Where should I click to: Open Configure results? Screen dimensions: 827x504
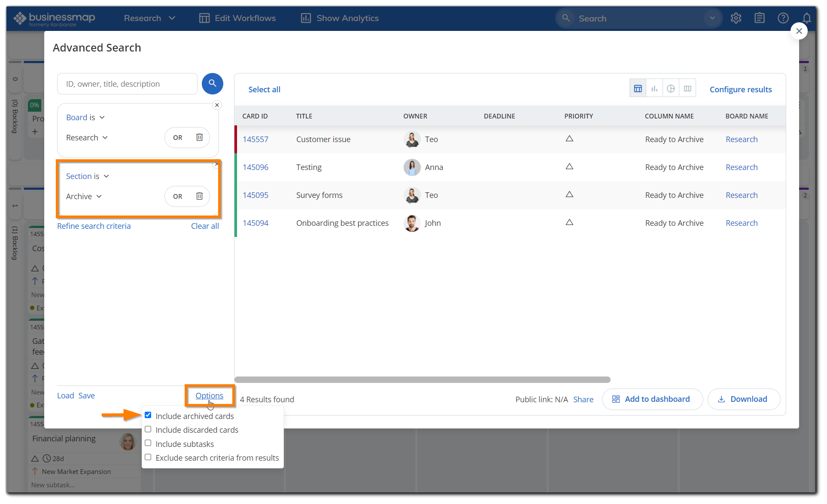740,89
